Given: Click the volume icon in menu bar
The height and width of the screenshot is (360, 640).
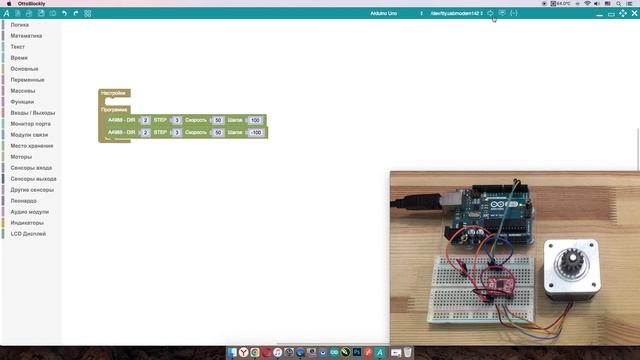Looking at the screenshot, I should (x=597, y=3).
